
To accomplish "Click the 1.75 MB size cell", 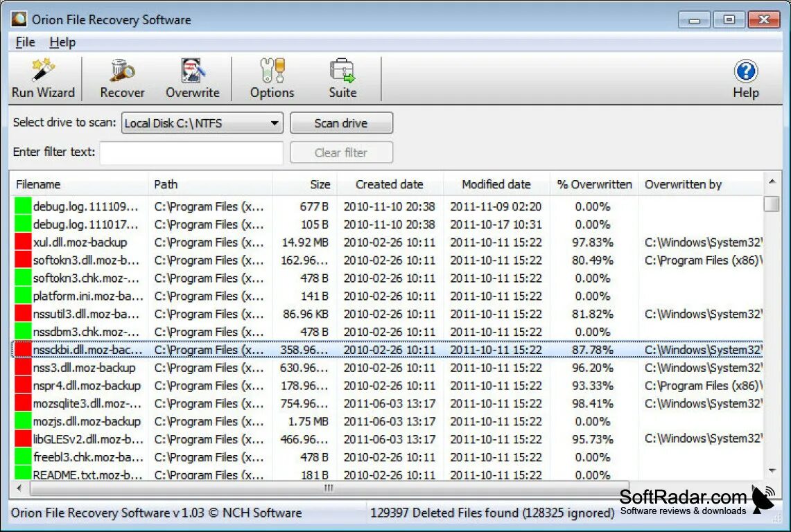I will (308, 421).
